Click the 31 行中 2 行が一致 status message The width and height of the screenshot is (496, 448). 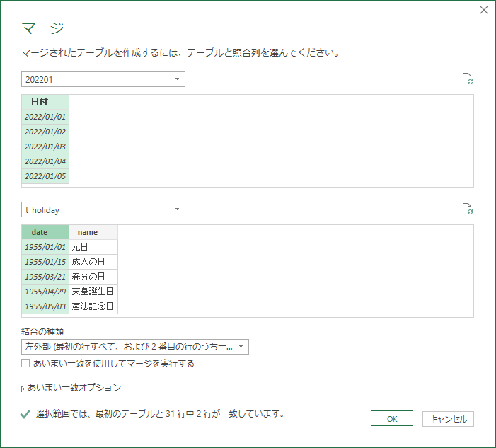click(x=160, y=414)
